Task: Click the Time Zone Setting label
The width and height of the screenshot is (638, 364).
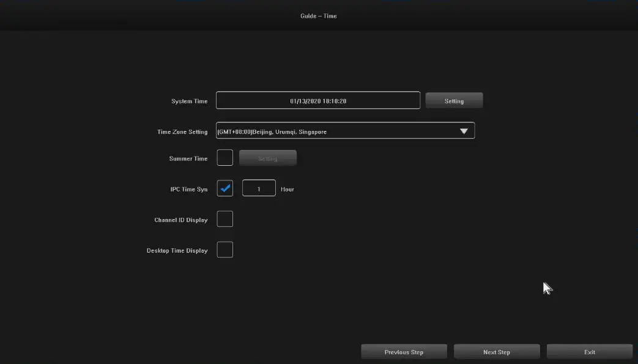Action: point(182,132)
